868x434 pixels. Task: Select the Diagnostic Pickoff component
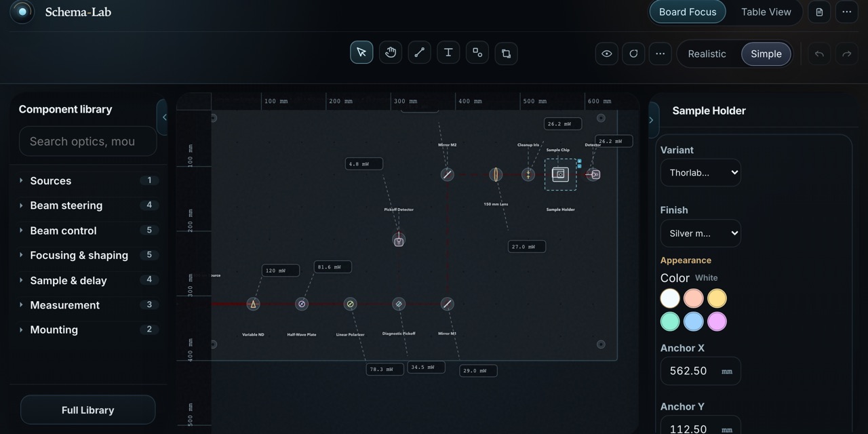click(x=399, y=304)
